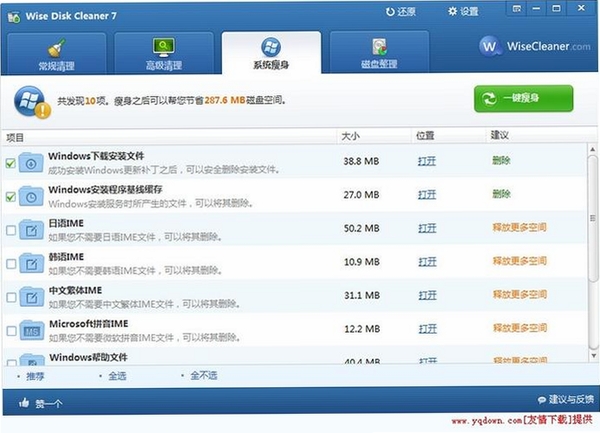Open the 常规清理 tab with broom icon

pyautogui.click(x=57, y=53)
